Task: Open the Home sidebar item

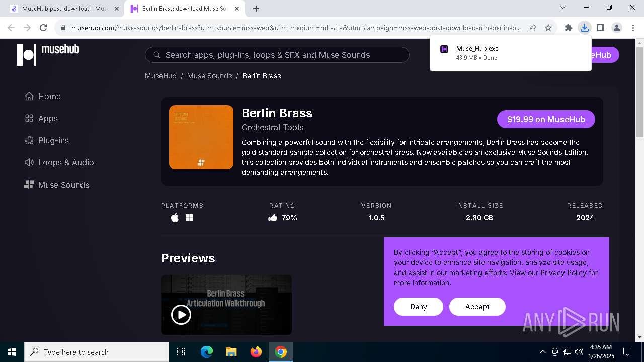Action: 43,96
